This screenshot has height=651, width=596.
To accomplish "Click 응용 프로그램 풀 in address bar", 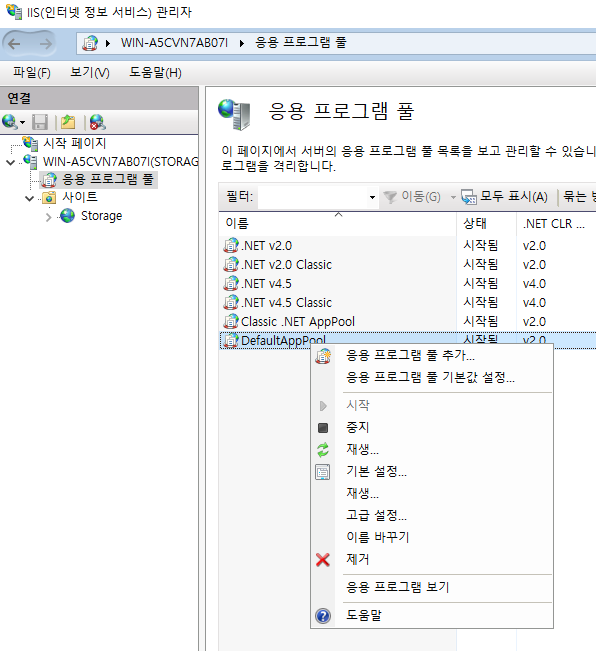I will (300, 42).
